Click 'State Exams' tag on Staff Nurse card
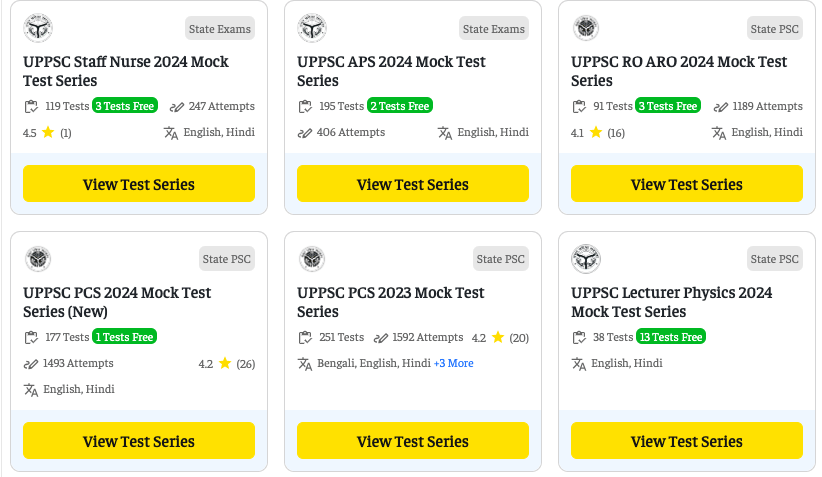This screenshot has width=822, height=477. (x=220, y=29)
